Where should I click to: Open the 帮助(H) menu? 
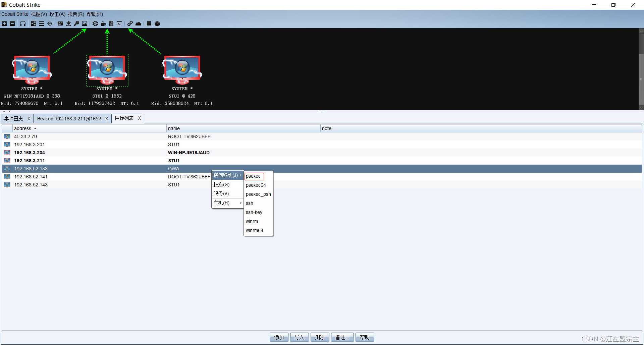click(95, 14)
